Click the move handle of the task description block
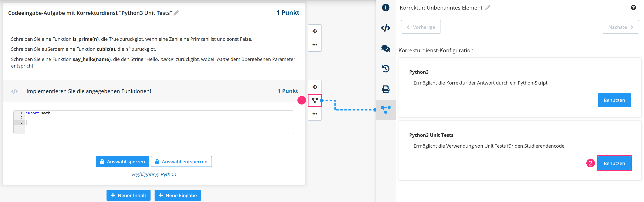644x202 pixels. (x=314, y=31)
